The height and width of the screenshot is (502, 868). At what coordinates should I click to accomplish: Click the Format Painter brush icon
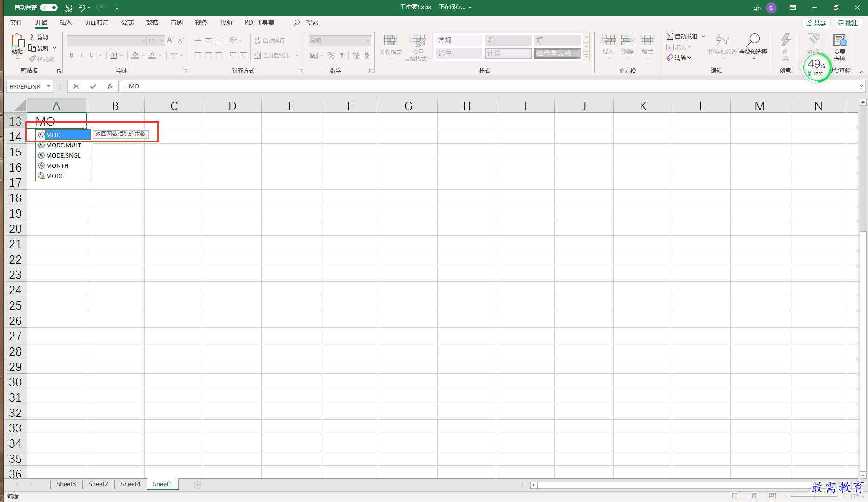coord(32,59)
